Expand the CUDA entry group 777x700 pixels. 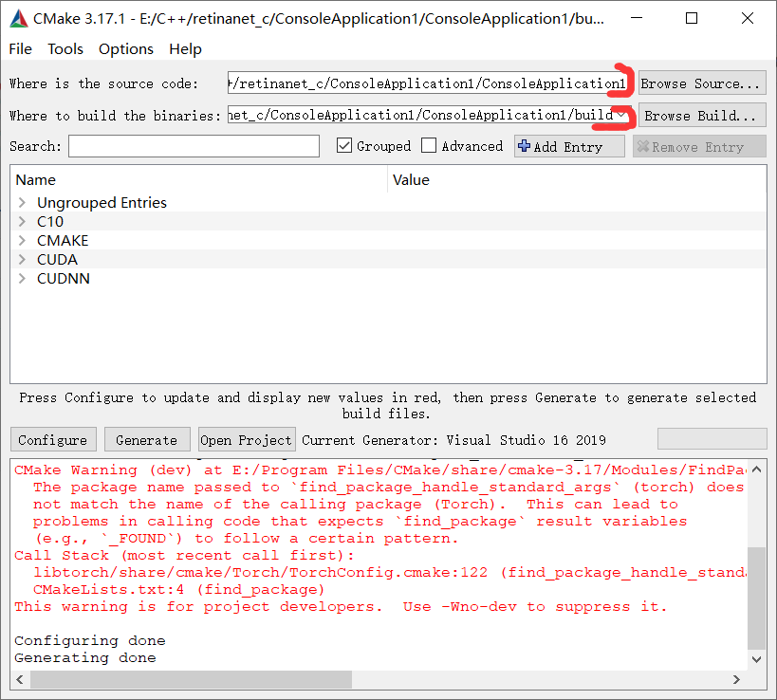21,259
